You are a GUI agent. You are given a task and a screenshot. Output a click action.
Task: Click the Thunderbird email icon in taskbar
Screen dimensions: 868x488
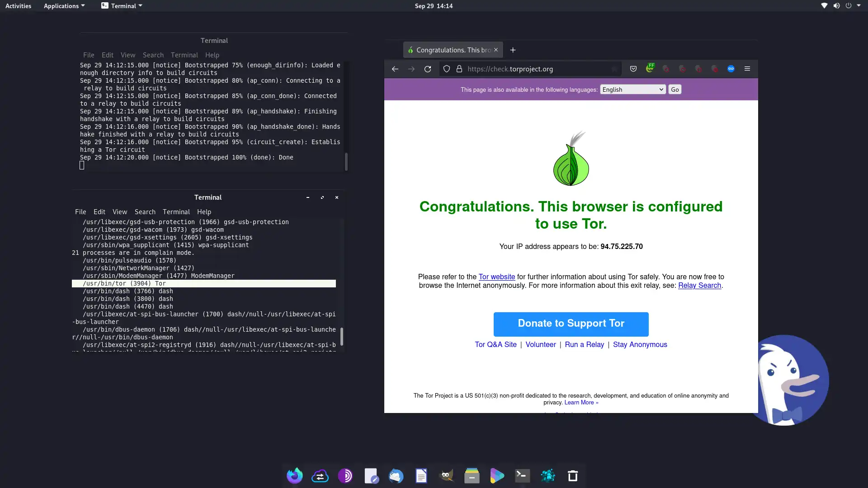[396, 475]
